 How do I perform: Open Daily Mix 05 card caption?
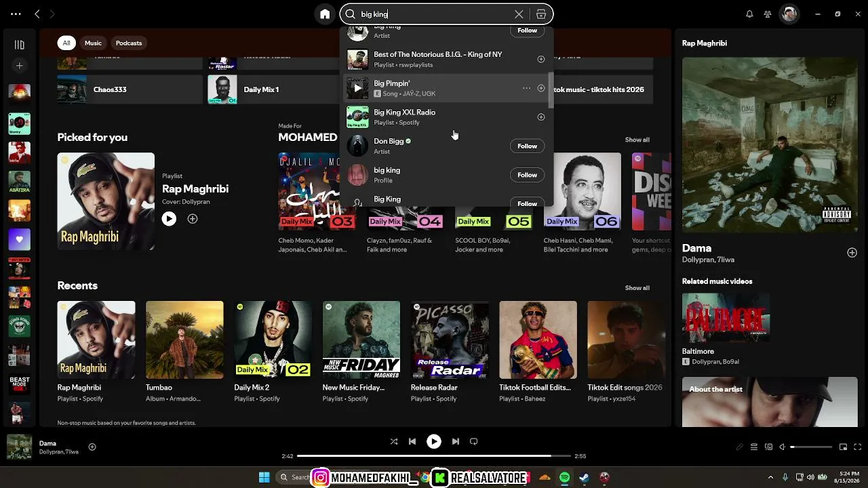pyautogui.click(x=483, y=245)
